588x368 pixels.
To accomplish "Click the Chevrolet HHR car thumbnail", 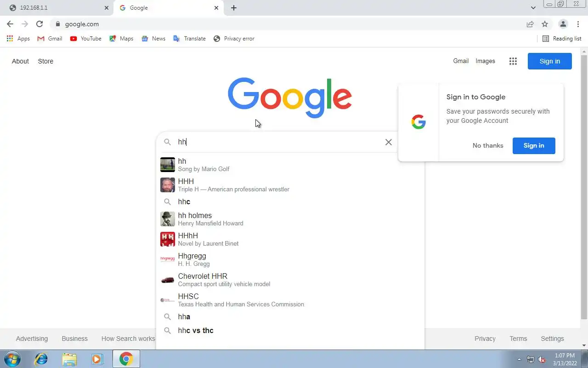I will 168,280.
